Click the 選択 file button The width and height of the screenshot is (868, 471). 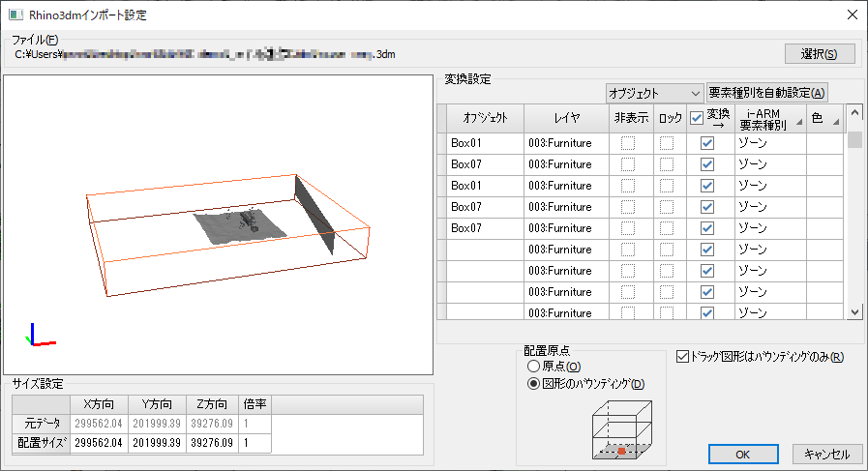(820, 53)
